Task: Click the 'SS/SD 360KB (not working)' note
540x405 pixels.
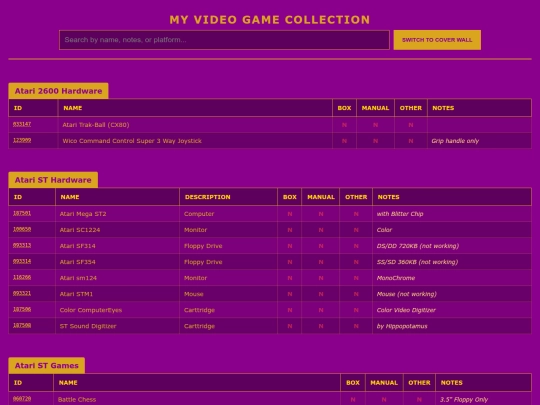Action: pos(417,262)
